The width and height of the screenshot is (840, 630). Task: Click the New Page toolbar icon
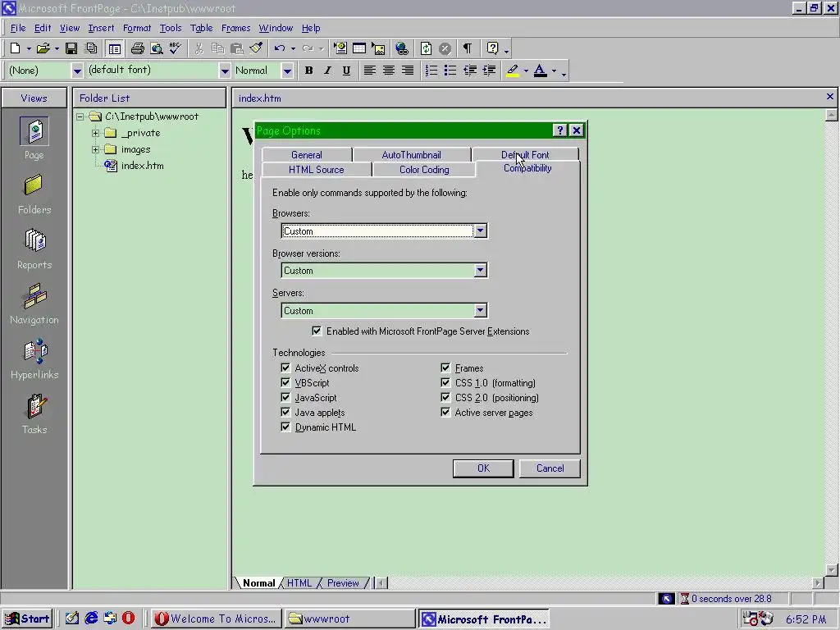pyautogui.click(x=16, y=48)
